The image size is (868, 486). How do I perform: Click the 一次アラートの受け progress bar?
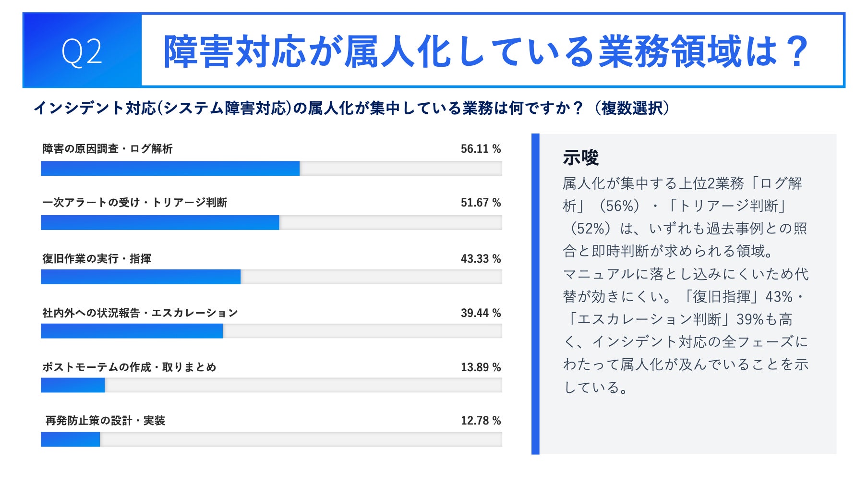[271, 223]
